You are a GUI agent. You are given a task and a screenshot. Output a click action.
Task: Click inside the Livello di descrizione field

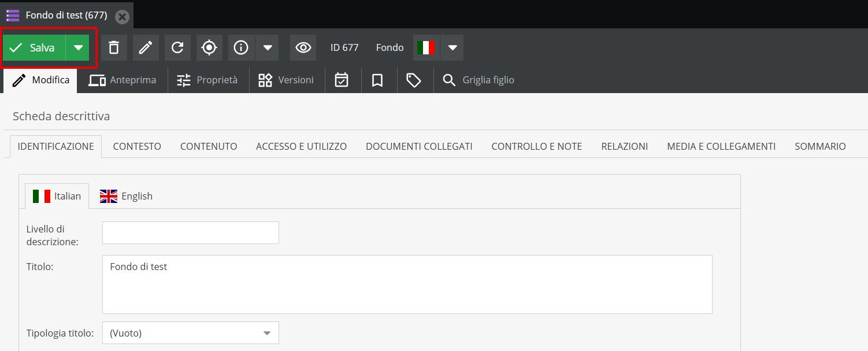(x=190, y=232)
